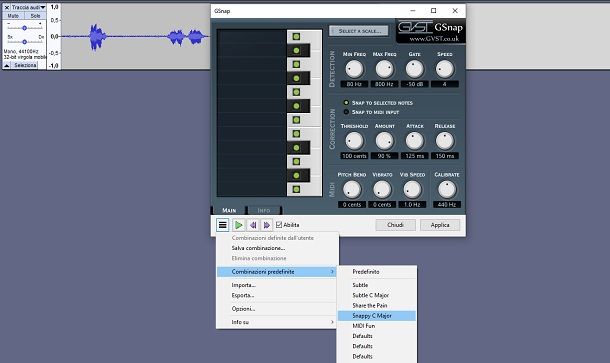Toggle the topmost black piano key note
This screenshot has height=363, width=610.
[296, 51]
